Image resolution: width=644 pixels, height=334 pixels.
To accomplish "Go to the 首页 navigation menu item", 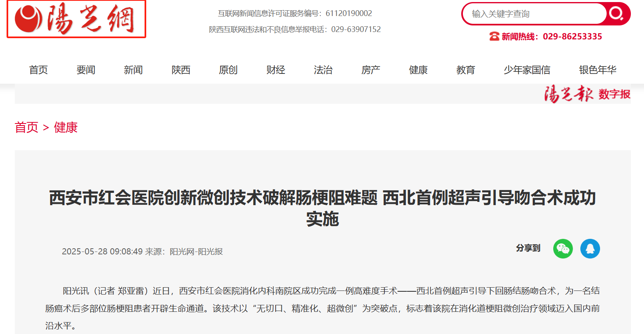I will click(x=39, y=70).
